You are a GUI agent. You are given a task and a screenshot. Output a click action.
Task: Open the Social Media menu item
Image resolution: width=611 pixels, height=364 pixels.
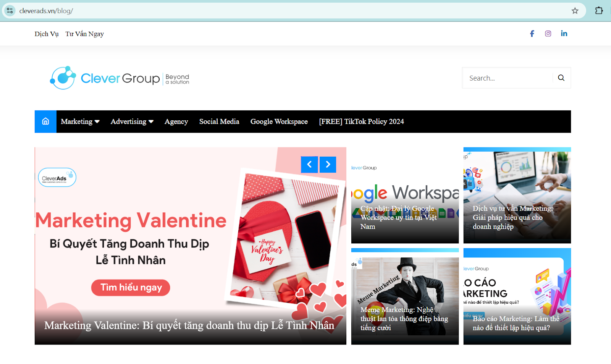219,121
